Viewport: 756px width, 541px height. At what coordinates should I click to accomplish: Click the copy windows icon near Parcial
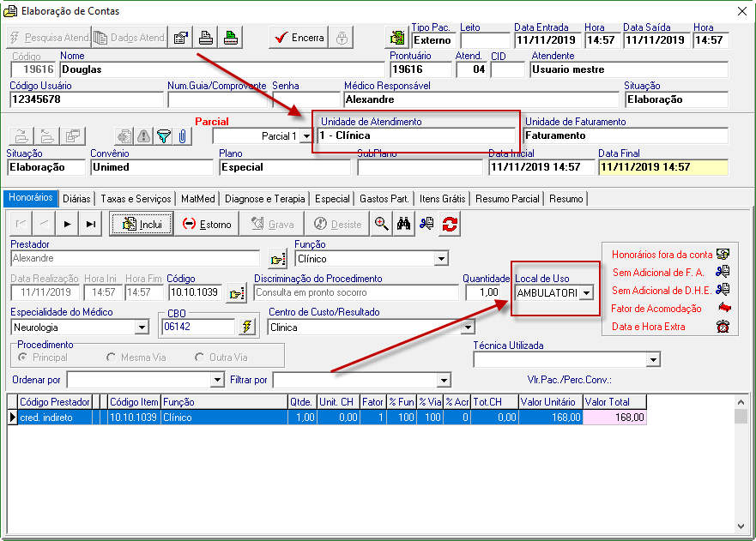coord(73,136)
